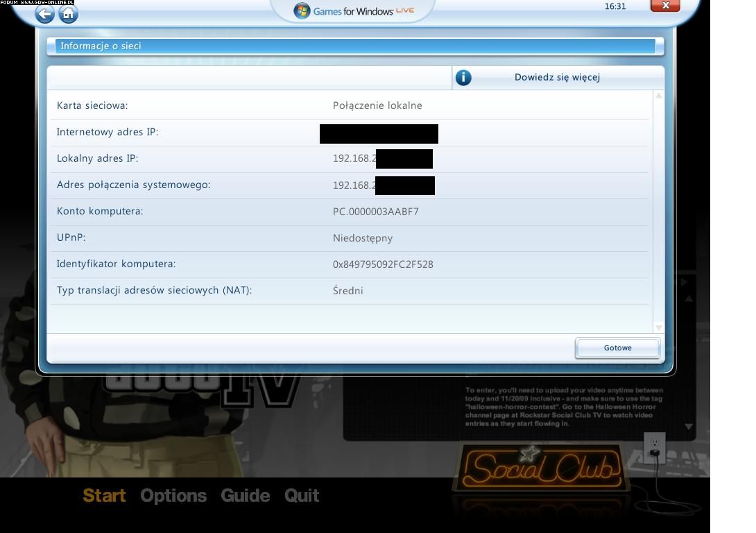The width and height of the screenshot is (756, 533).
Task: Click Adres połączenia systemowego label
Action: (x=134, y=185)
